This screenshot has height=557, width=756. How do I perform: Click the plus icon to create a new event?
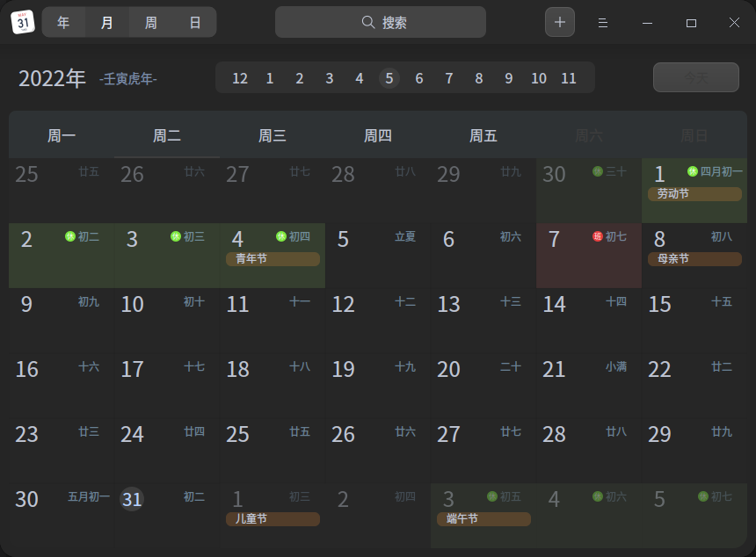560,22
